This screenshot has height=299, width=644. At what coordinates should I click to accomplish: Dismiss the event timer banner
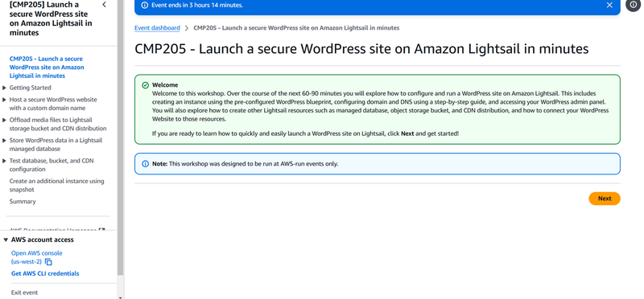[609, 5]
